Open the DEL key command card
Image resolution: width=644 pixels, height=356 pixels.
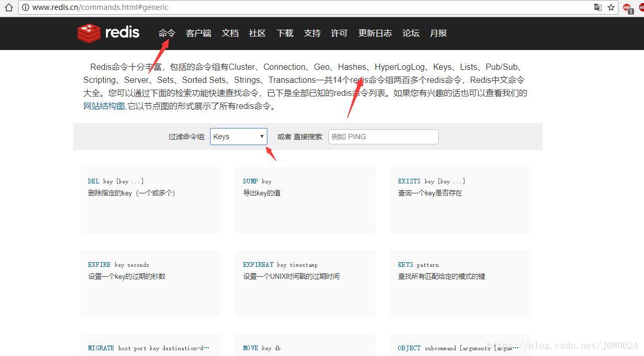[x=150, y=200]
